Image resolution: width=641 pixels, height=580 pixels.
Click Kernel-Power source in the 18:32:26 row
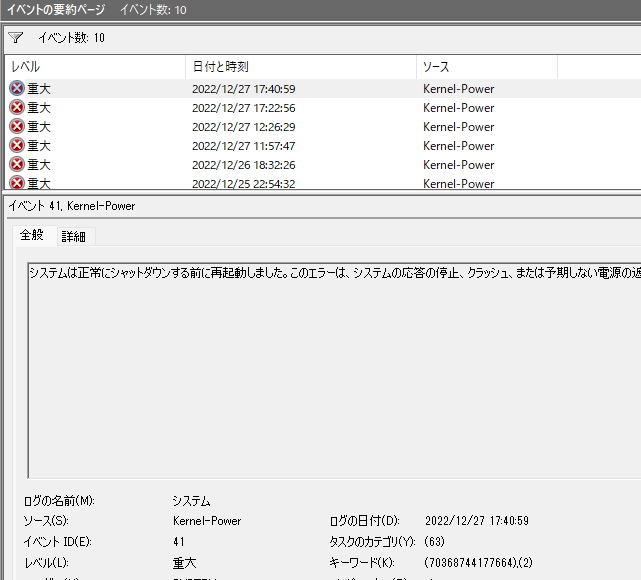(x=459, y=165)
